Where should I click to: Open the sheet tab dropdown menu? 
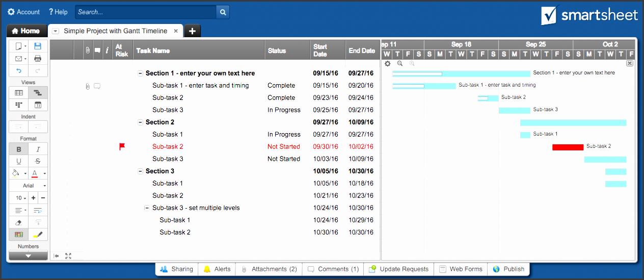56,31
